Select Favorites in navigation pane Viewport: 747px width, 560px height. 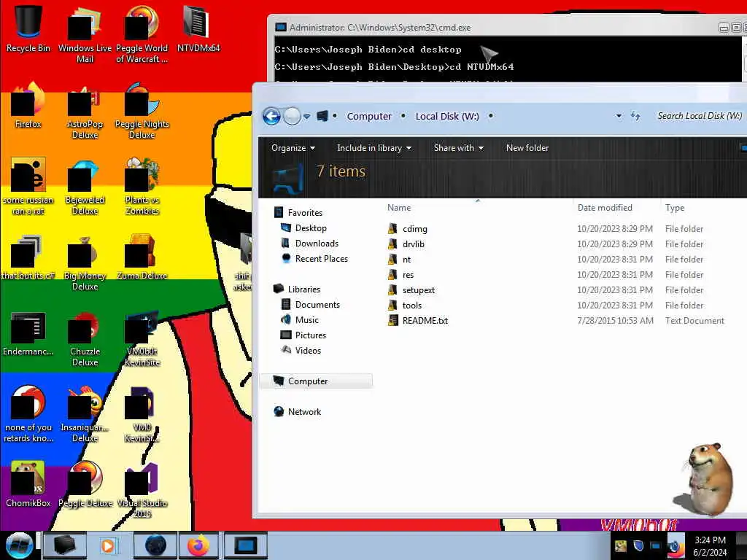click(298, 212)
